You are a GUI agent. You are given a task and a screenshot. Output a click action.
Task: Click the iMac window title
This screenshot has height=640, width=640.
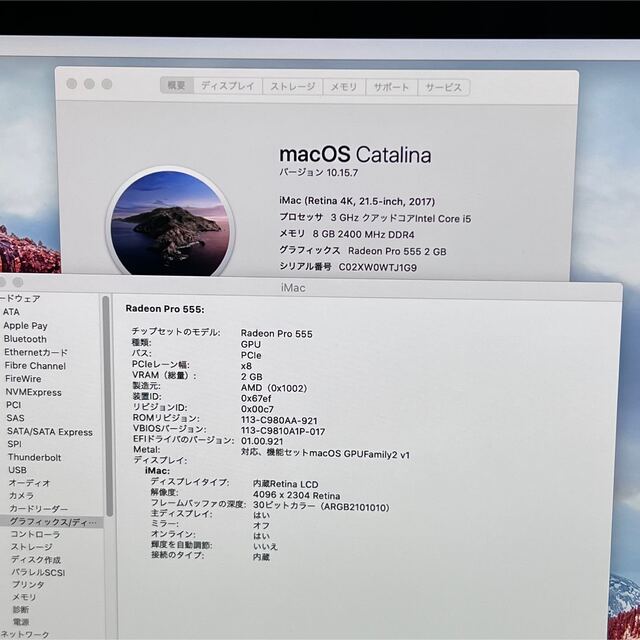pyautogui.click(x=293, y=288)
